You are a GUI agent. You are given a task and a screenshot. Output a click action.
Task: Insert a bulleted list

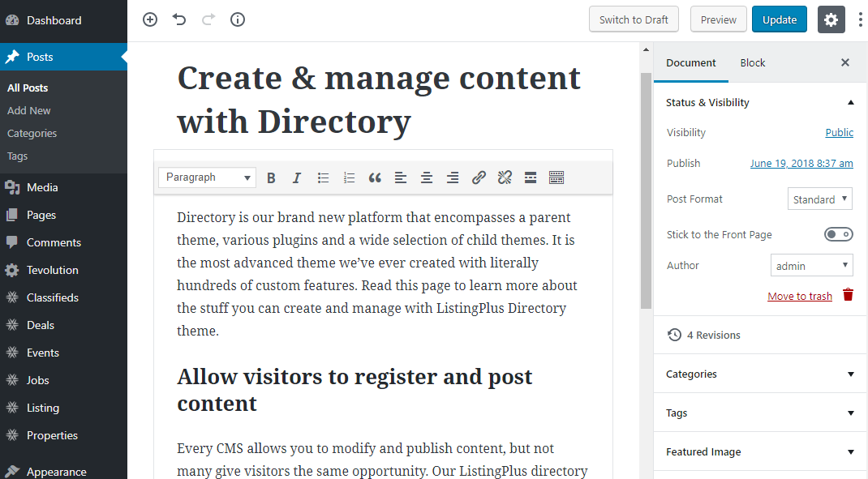click(x=323, y=177)
